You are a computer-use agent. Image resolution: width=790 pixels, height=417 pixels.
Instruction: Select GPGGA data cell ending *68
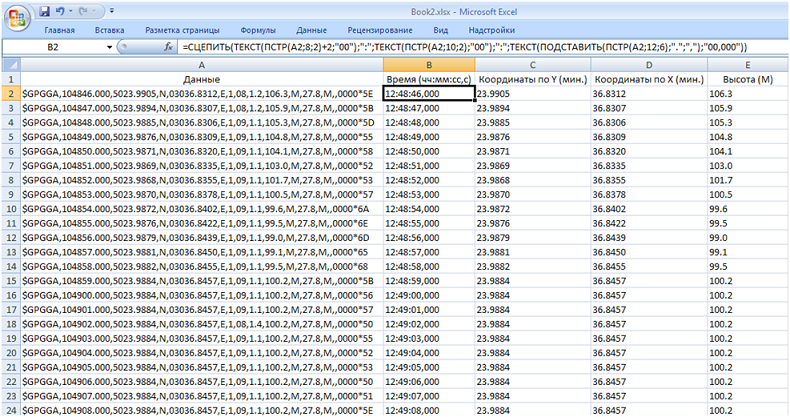coord(202,266)
